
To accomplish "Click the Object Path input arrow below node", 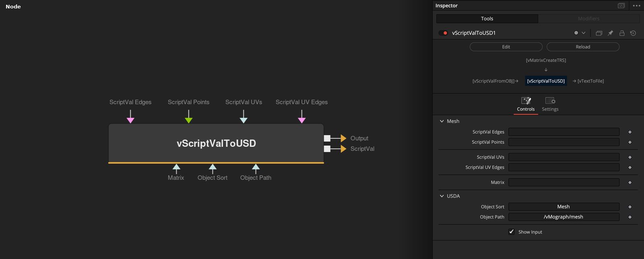I will [x=256, y=167].
